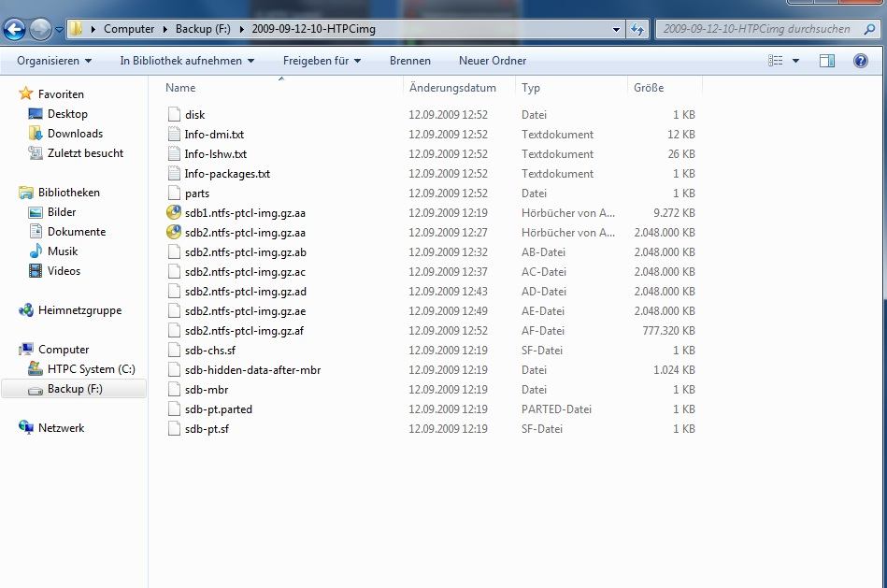Click size value 9.272 KB
Image resolution: width=887 pixels, height=588 pixels.
pos(674,213)
